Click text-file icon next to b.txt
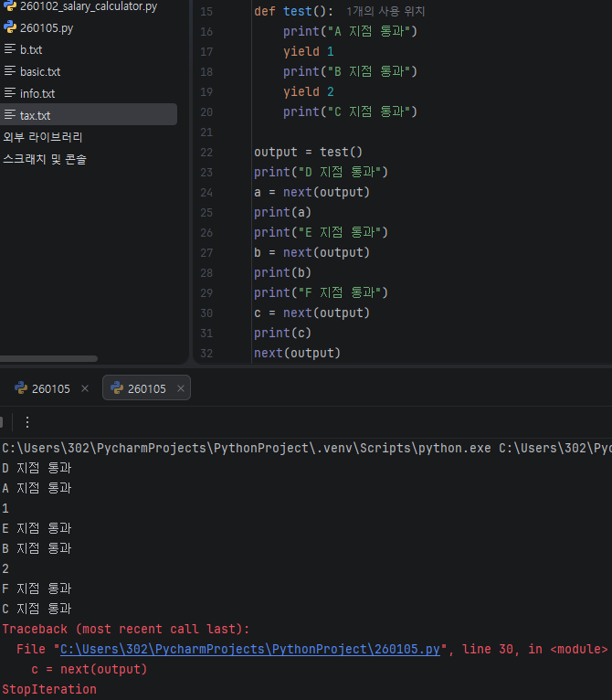The height and width of the screenshot is (700, 612). click(x=10, y=49)
